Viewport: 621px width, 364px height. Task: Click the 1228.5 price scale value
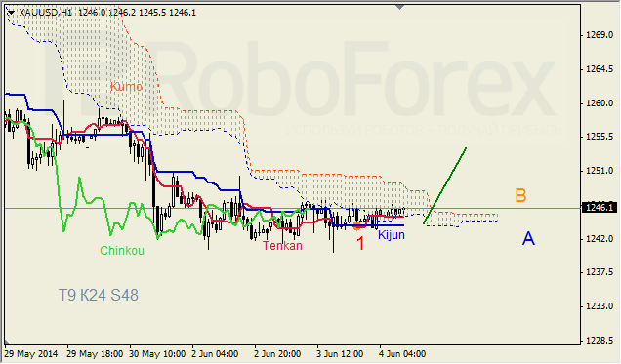(600, 341)
